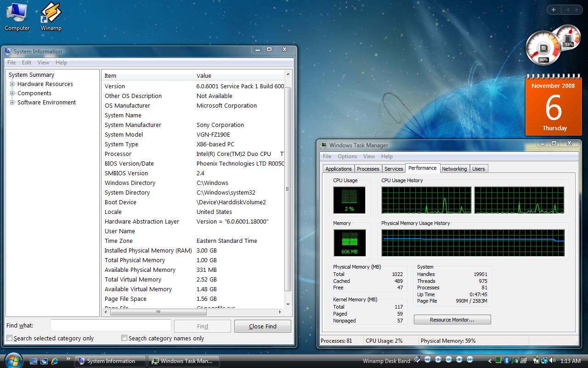Click the calendar gadget showing November 6
The height and width of the screenshot is (368, 588).
(x=554, y=106)
